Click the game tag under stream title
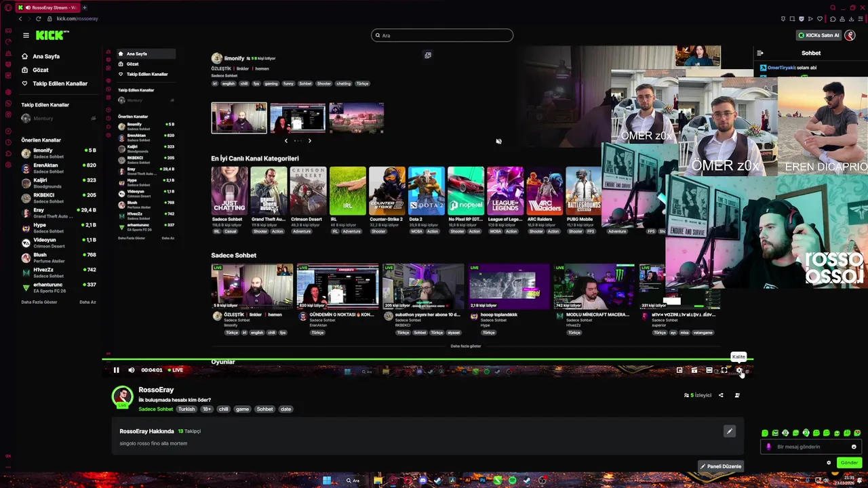 click(x=242, y=409)
